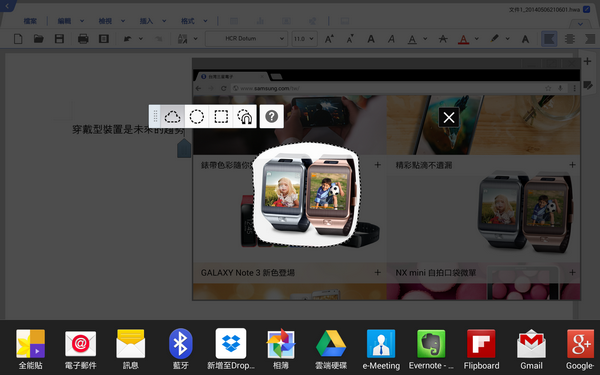This screenshot has height=375, width=600.
Task: Select the circle selection shape tool
Action: coord(197,116)
